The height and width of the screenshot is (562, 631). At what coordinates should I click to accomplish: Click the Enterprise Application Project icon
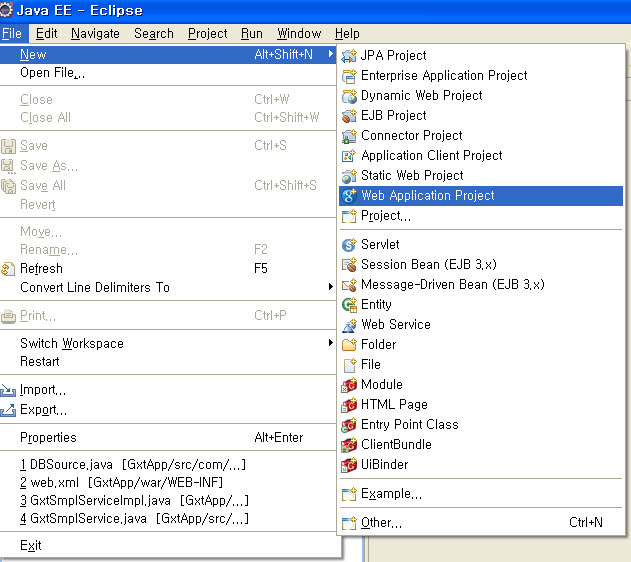(x=349, y=76)
